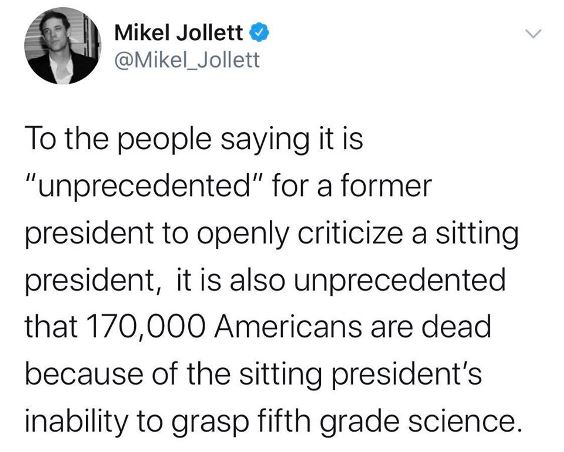Open the tweet options chevron menu
The height and width of the screenshot is (452, 564).
533,34
